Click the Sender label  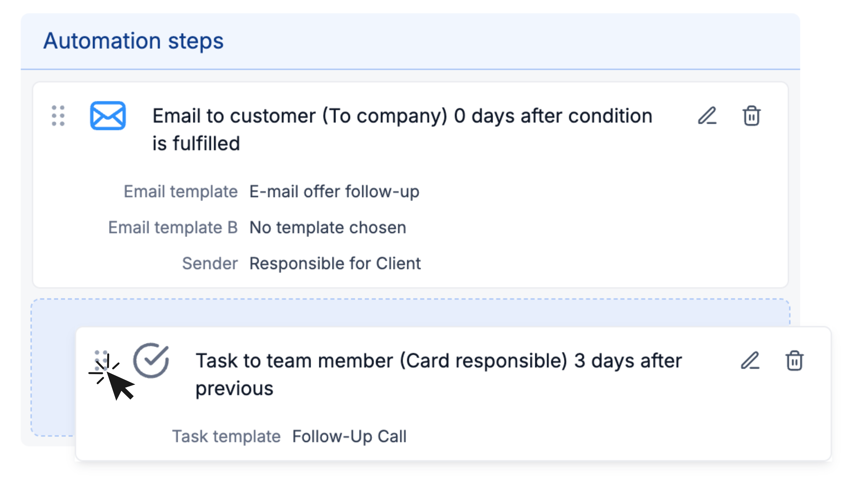(210, 263)
